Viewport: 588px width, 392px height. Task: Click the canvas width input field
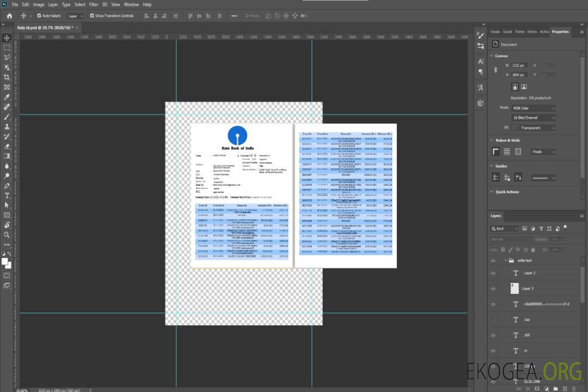pos(518,65)
